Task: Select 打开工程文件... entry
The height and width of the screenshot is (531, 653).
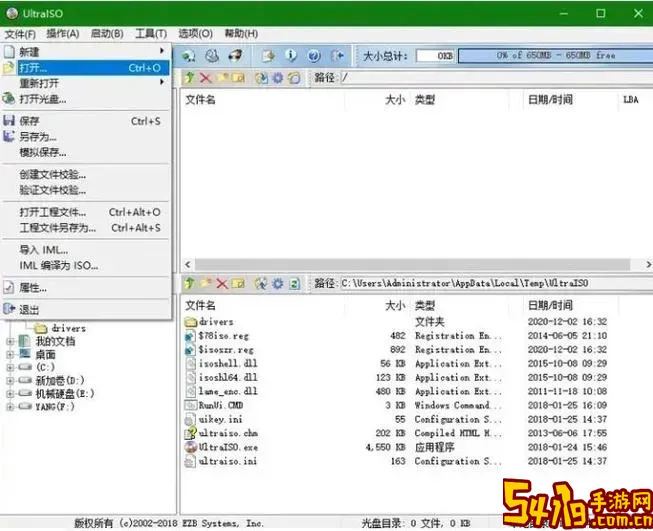Action: (x=86, y=212)
